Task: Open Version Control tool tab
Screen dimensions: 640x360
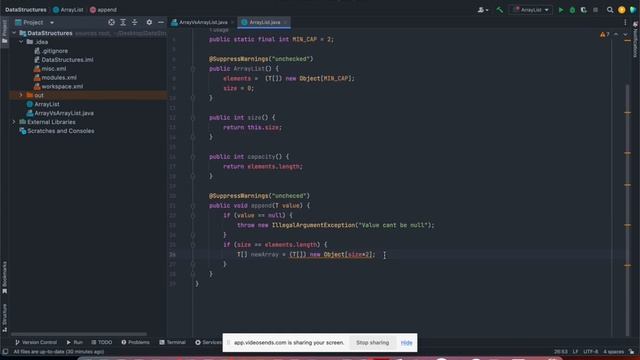Action: pos(36,342)
